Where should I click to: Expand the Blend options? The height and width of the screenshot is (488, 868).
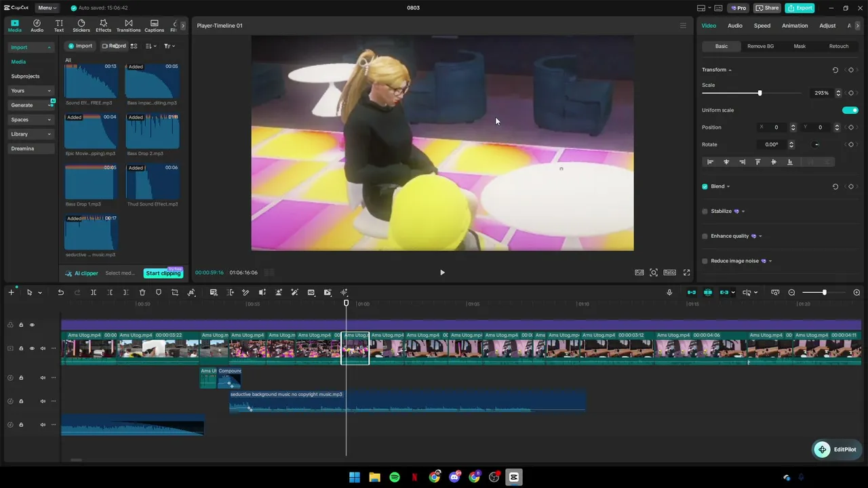pos(728,186)
